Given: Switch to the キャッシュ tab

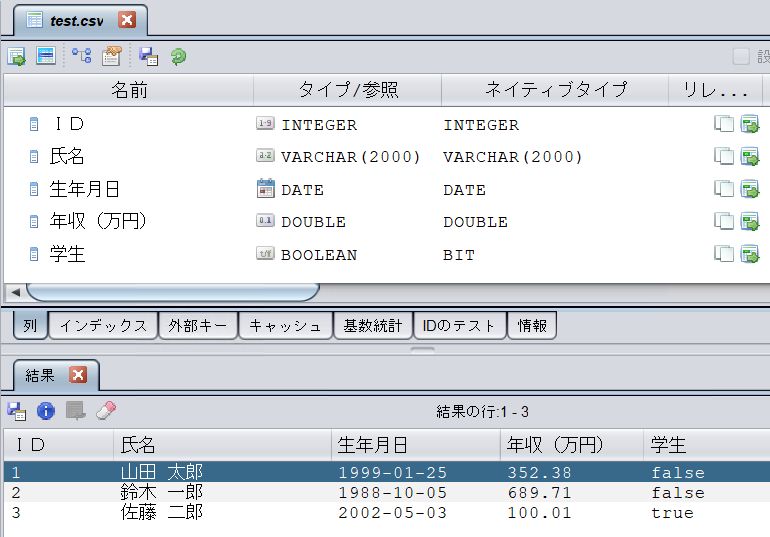Looking at the screenshot, I should (285, 325).
